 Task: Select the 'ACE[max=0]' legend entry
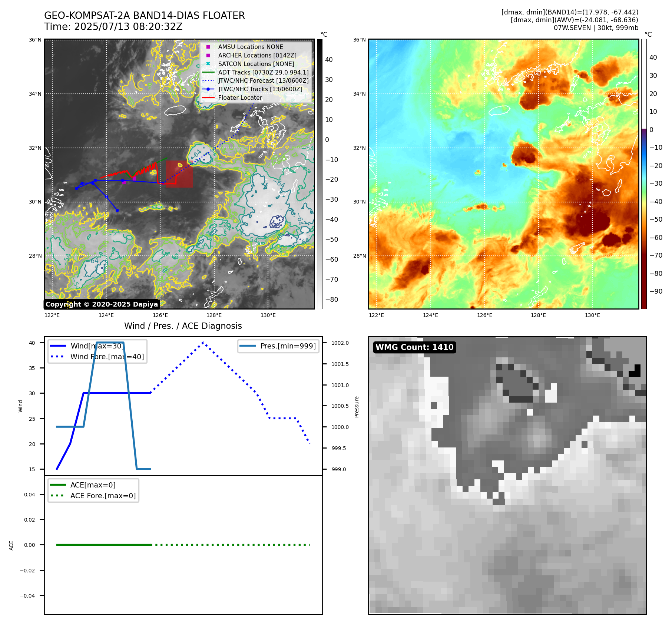[x=83, y=485]
